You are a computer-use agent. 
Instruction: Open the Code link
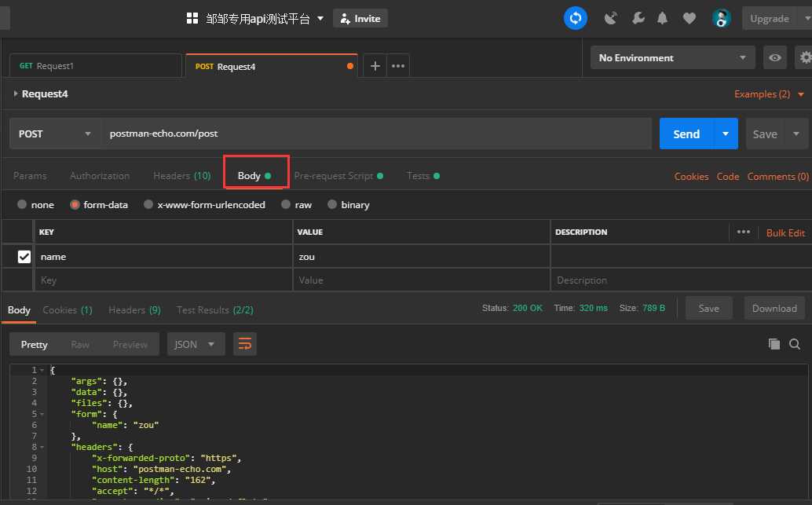point(728,176)
